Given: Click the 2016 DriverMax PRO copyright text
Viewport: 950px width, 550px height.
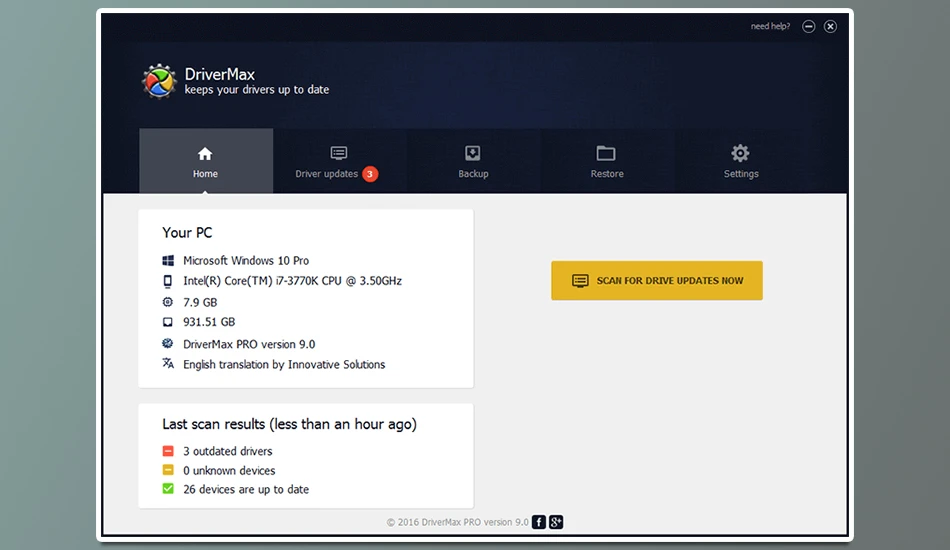Looking at the screenshot, I should 457,522.
